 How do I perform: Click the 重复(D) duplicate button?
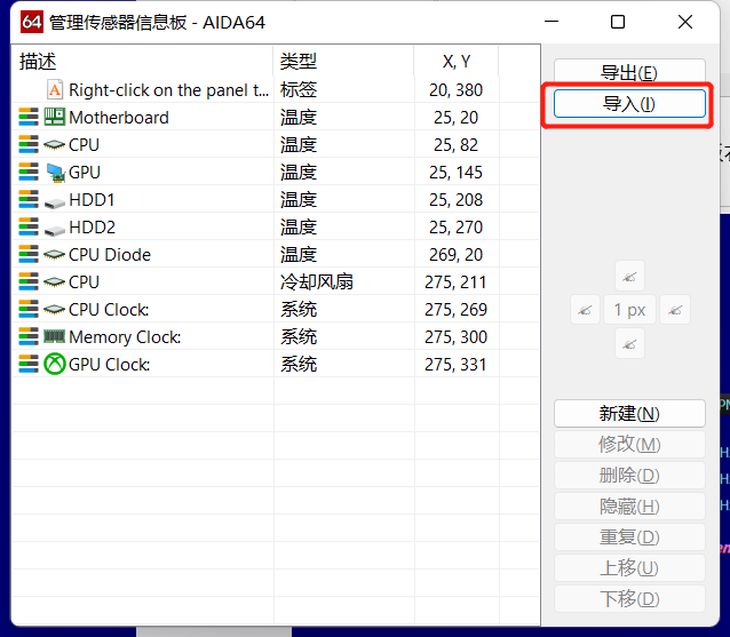(629, 537)
